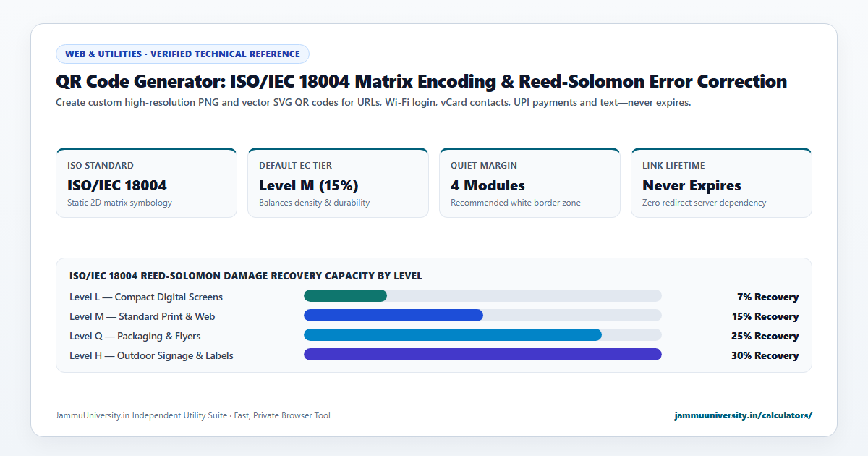Image resolution: width=868 pixels, height=456 pixels.
Task: Select the QR Code Generator main headline
Action: [x=421, y=82]
